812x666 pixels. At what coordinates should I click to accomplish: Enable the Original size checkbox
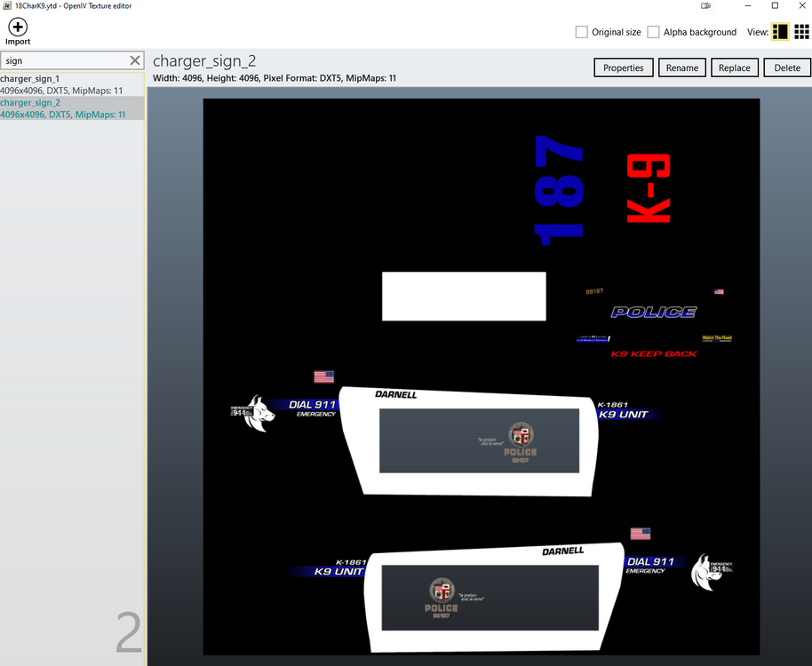582,32
